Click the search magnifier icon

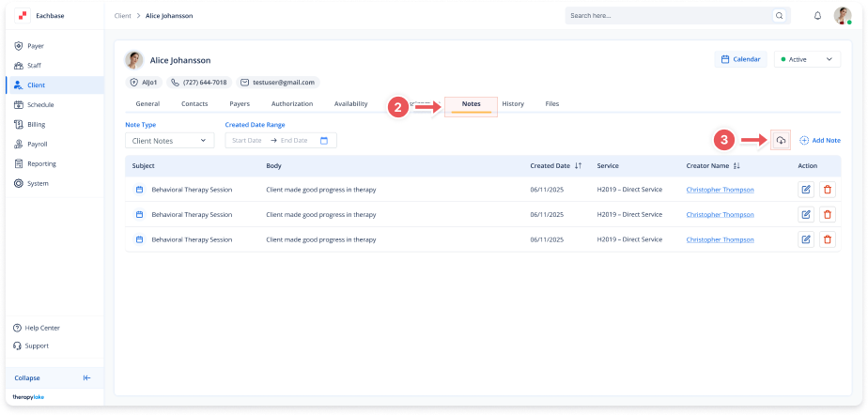click(779, 16)
